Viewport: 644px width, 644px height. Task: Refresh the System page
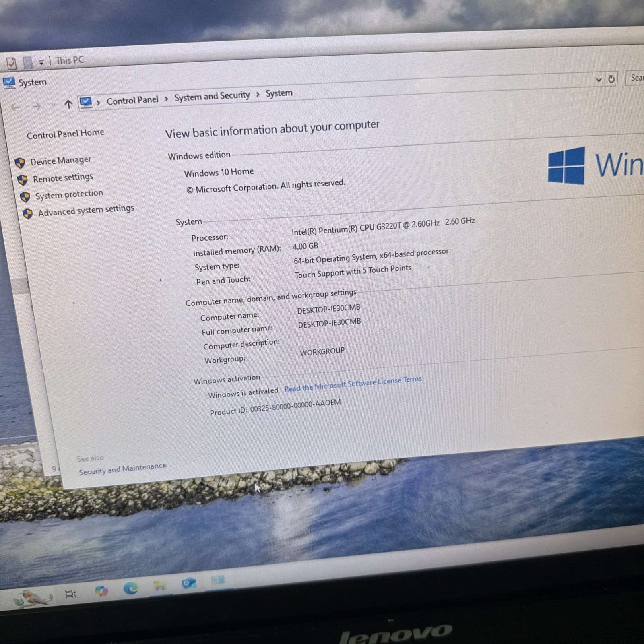(611, 79)
